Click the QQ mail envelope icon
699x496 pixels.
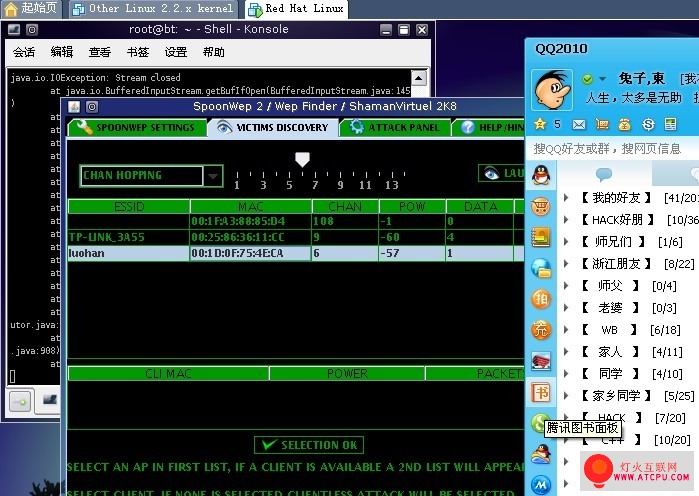pos(579,124)
